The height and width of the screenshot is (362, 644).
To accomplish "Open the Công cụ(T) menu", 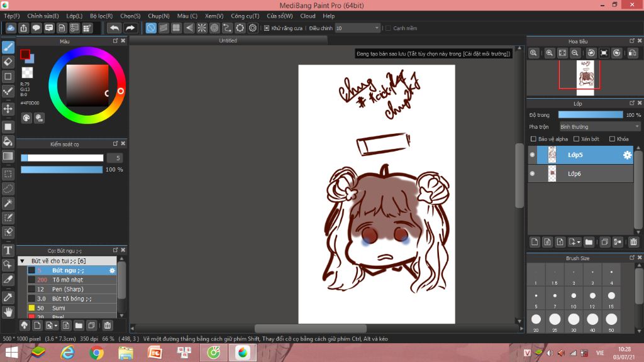I will (x=245, y=16).
